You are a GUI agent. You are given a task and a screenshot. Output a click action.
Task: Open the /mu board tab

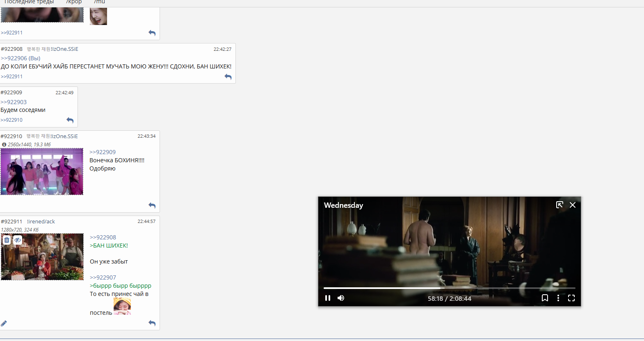(99, 2)
